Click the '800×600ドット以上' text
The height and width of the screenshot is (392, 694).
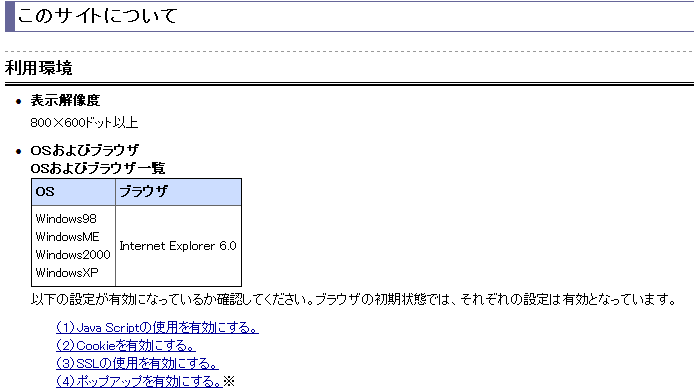[84, 123]
